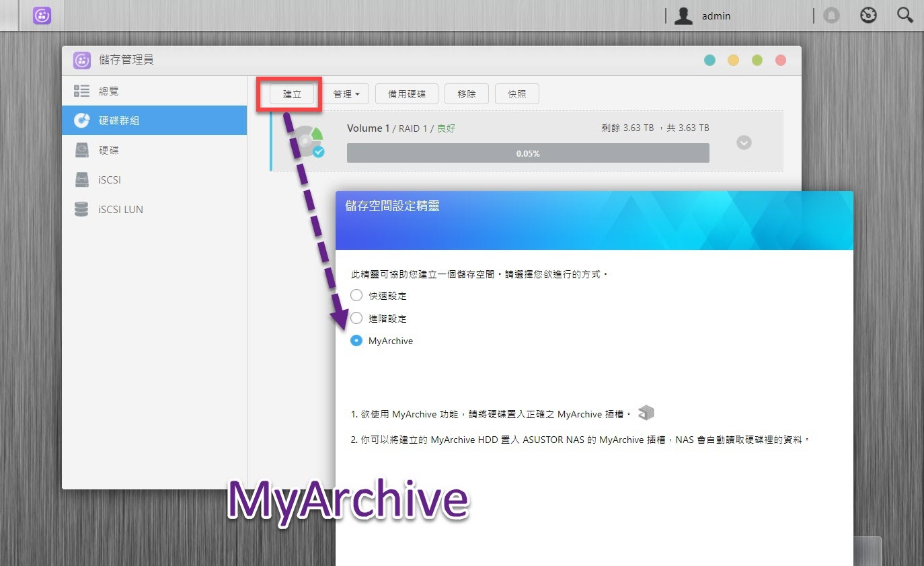Viewport: 924px width, 566px height.
Task: Select the MyArchive radio option
Action: coord(356,341)
